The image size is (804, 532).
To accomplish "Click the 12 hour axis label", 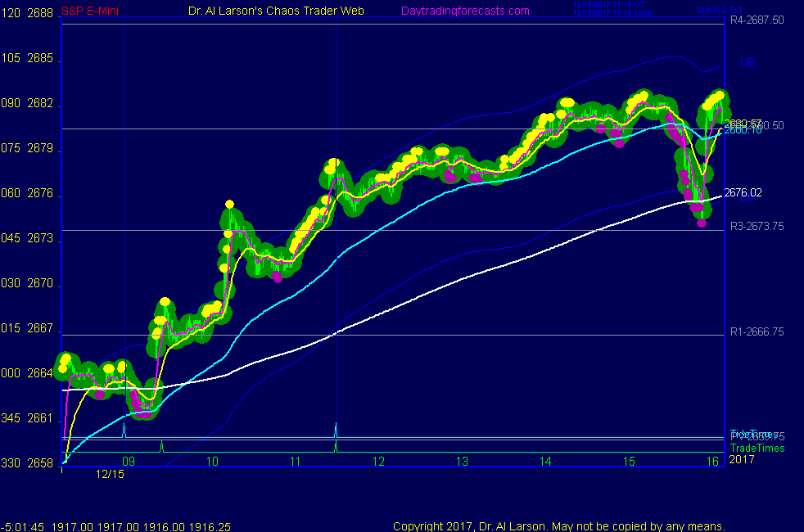I will (x=378, y=462).
